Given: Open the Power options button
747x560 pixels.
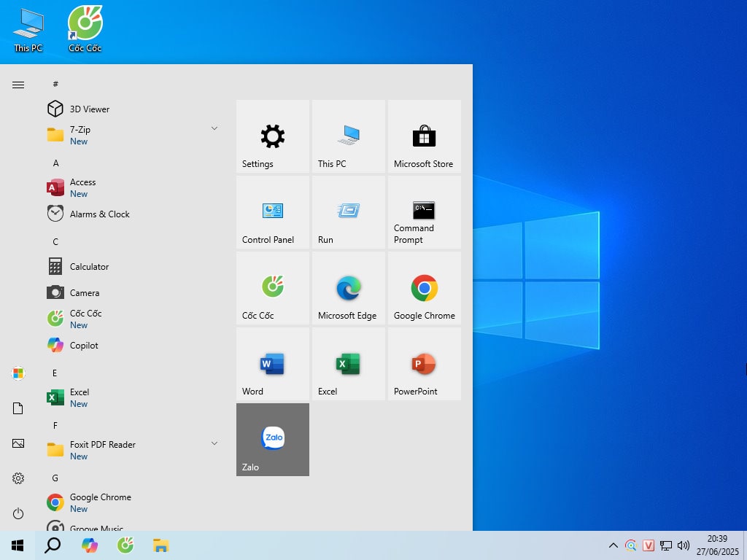Looking at the screenshot, I should (x=18, y=513).
